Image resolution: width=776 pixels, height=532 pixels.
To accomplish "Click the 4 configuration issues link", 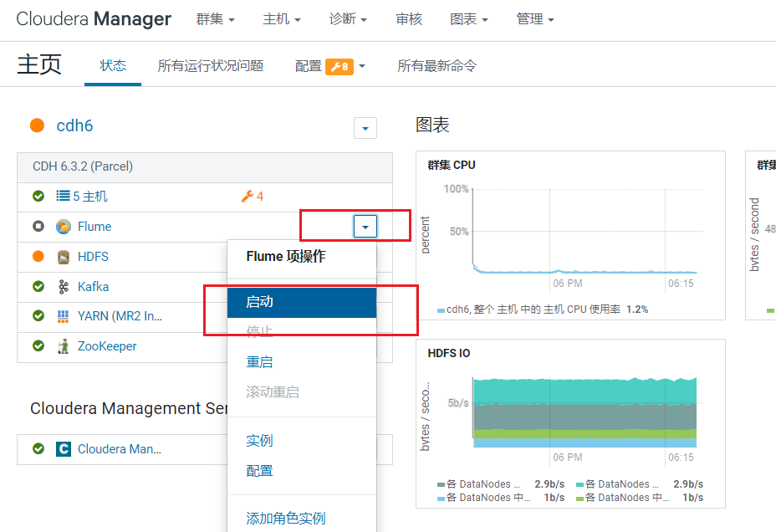I will point(260,197).
